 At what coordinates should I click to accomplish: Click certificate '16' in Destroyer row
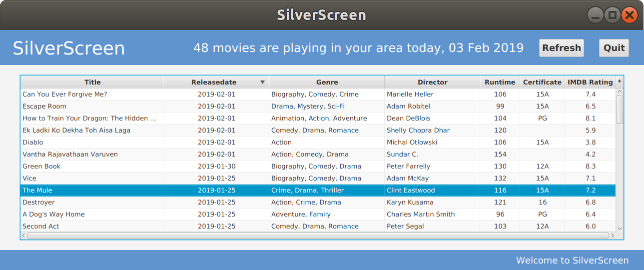click(543, 202)
